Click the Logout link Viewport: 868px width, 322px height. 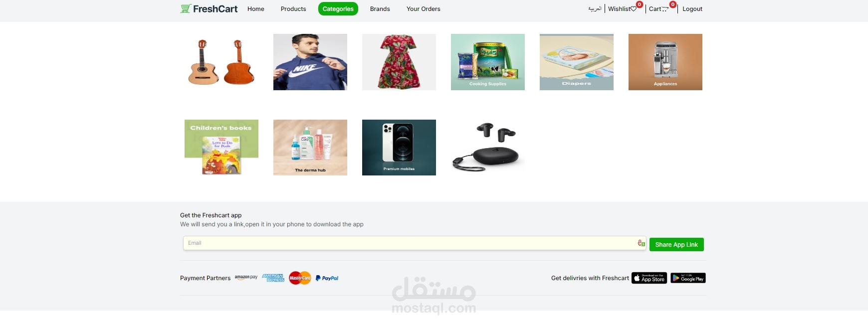692,9
